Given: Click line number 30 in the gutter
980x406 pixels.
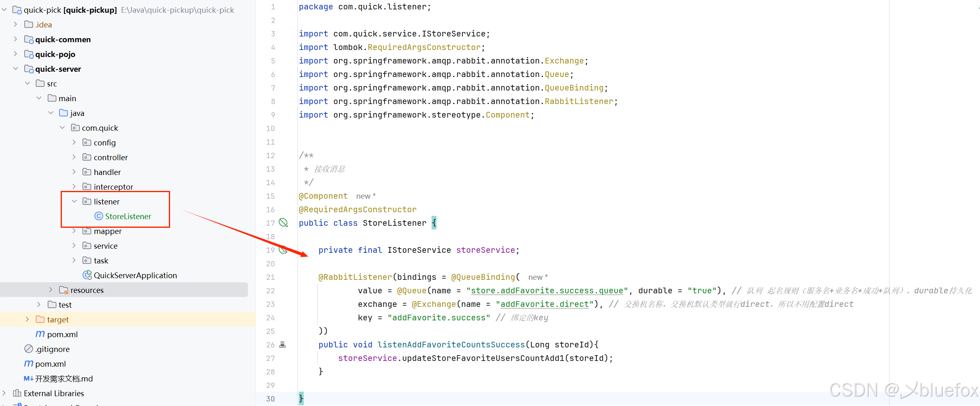Looking at the screenshot, I should [x=271, y=399].
